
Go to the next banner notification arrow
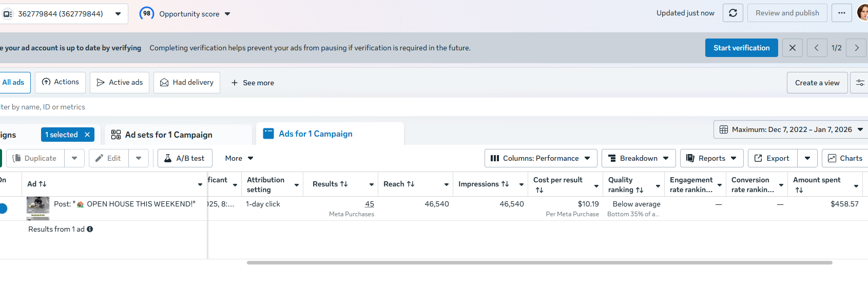coord(857,48)
